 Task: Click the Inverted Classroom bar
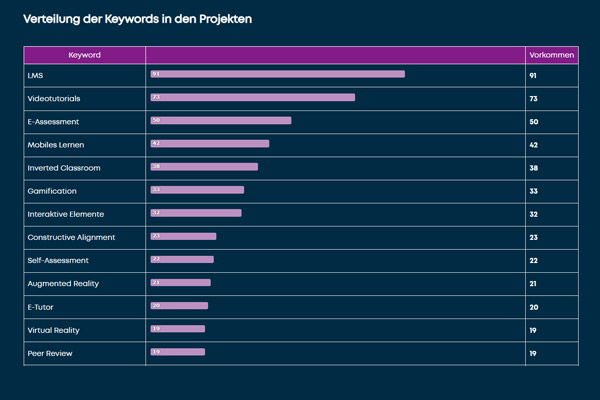[204, 167]
